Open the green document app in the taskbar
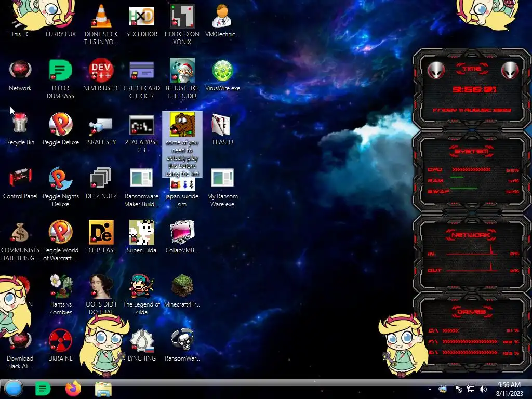Viewport: 532px width, 399px height. 43,389
